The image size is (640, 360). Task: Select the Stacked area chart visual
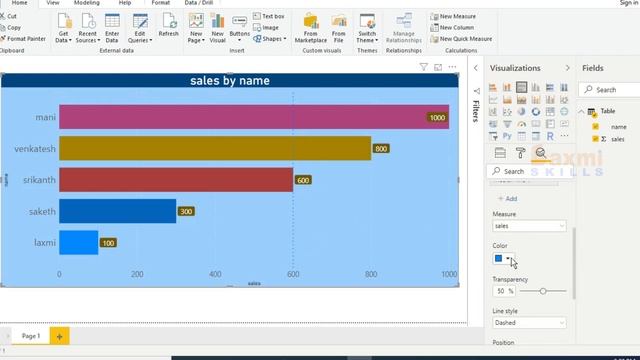[521, 100]
